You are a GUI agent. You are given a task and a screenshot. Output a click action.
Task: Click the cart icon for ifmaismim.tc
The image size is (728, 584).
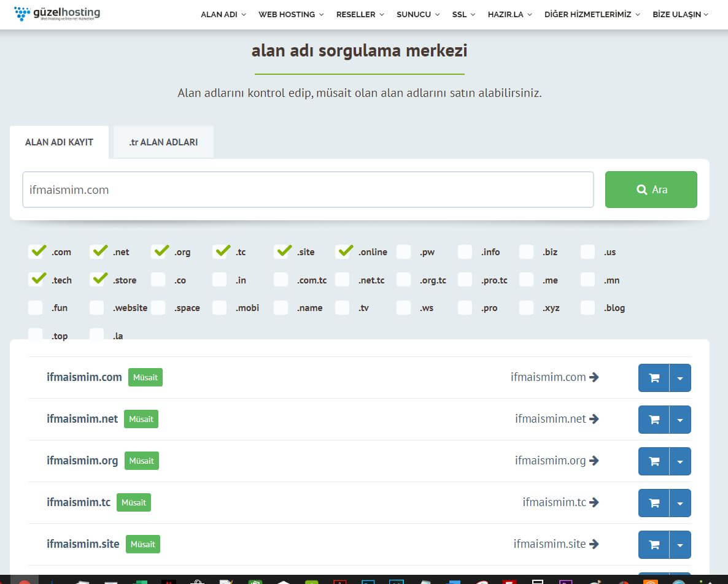654,503
